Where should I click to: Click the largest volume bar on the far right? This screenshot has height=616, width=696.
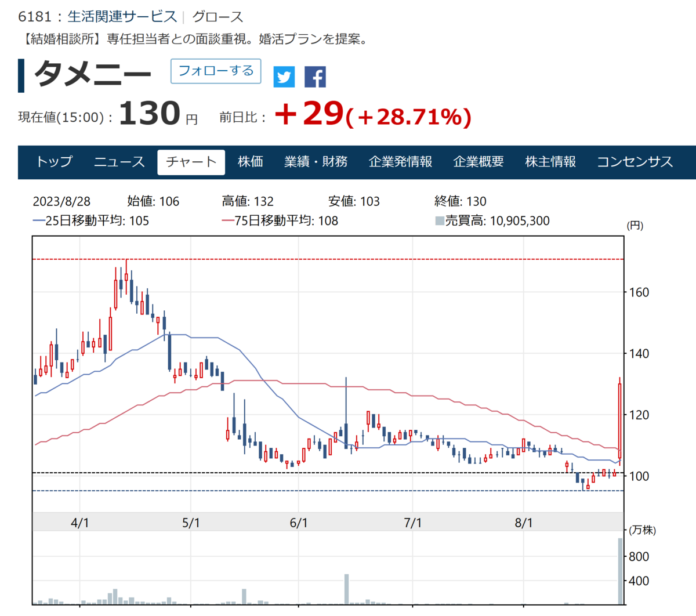coord(621,571)
